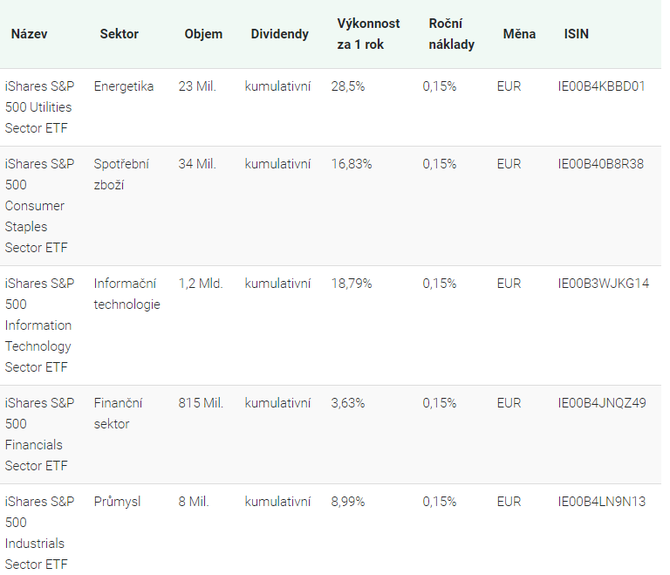The image size is (670, 575).
Task: Click the Název column header
Action: (x=29, y=34)
